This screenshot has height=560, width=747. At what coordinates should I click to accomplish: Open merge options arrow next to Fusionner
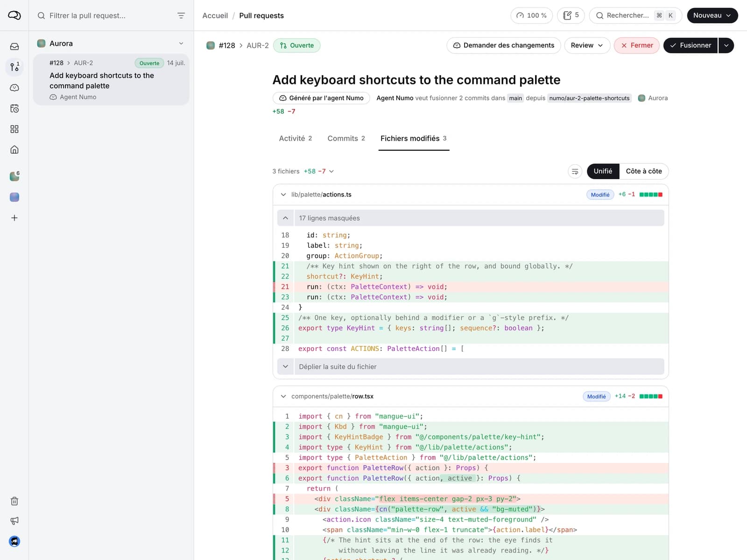click(x=726, y=45)
